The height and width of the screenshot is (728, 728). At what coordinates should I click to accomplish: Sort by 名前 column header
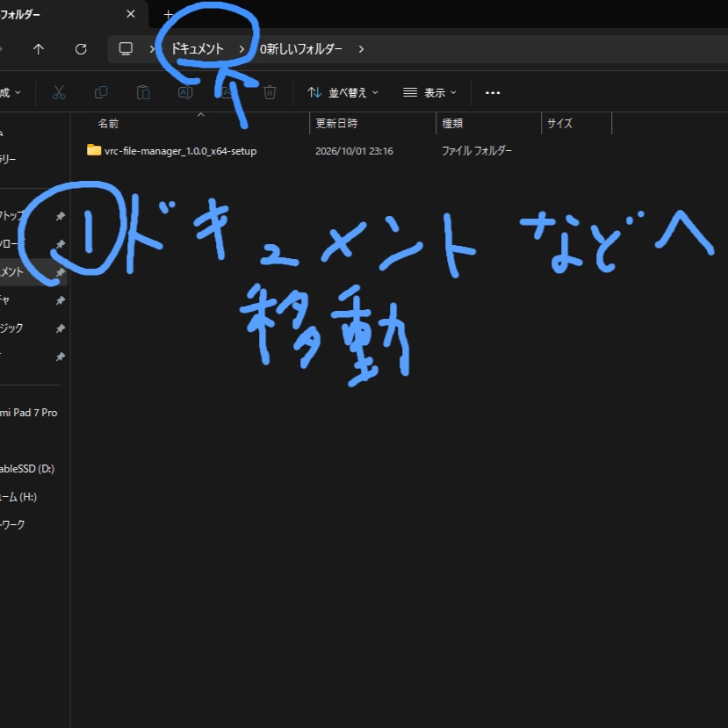pyautogui.click(x=108, y=124)
